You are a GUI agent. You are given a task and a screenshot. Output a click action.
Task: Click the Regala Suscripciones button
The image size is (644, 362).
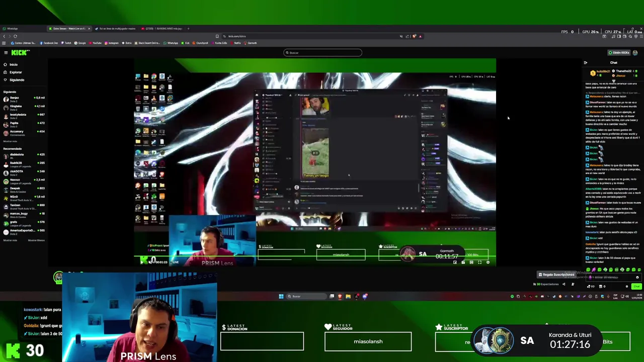[x=556, y=275]
